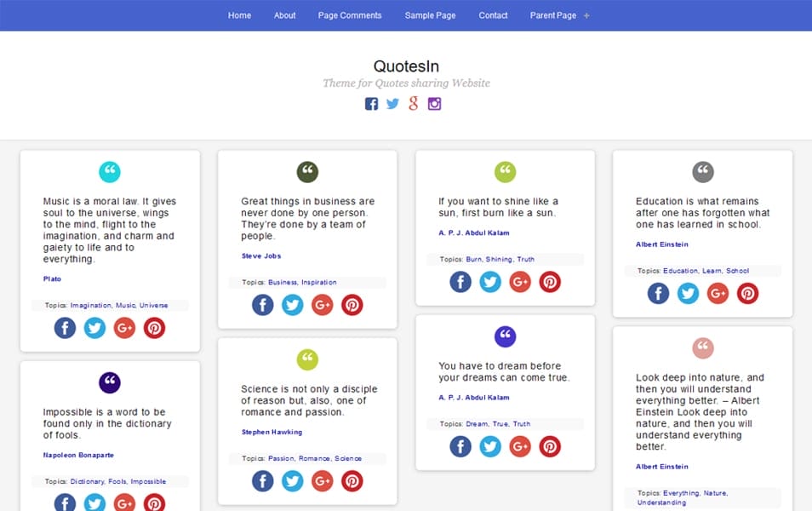Share the Education quote on Pinterest
Image resolution: width=812 pixels, height=511 pixels.
[747, 293]
